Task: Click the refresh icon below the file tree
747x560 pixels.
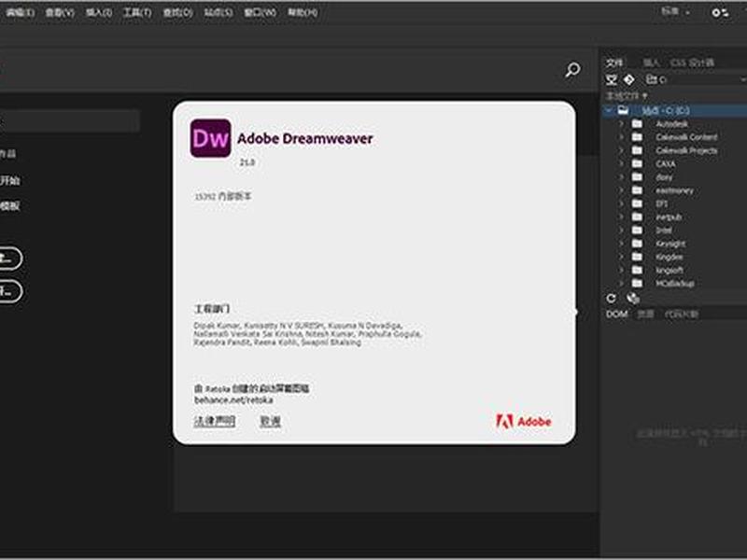Action: point(611,298)
